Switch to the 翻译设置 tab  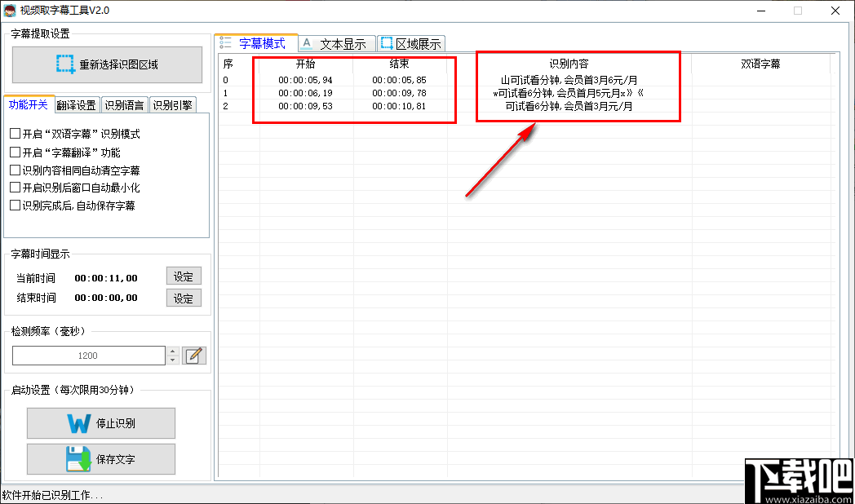pyautogui.click(x=77, y=104)
